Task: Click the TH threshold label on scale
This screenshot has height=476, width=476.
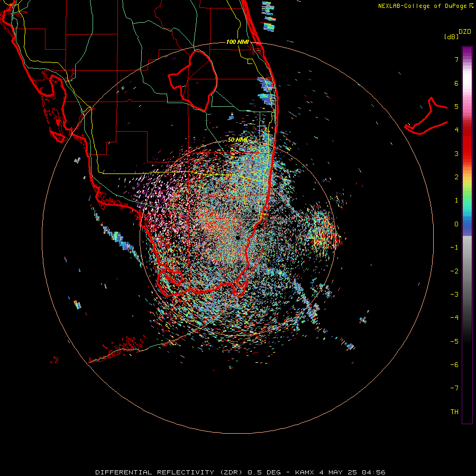Action: [x=454, y=412]
